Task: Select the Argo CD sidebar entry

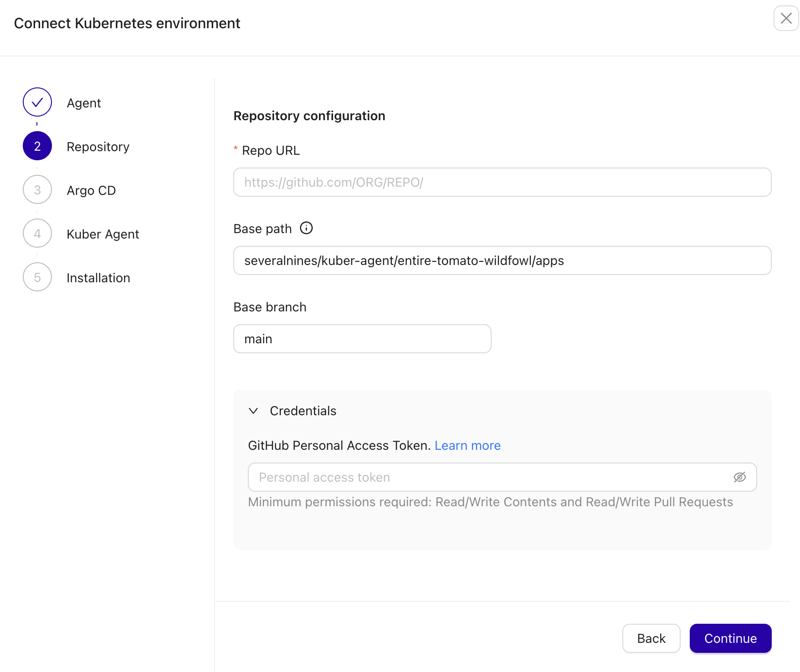Action: 91,190
